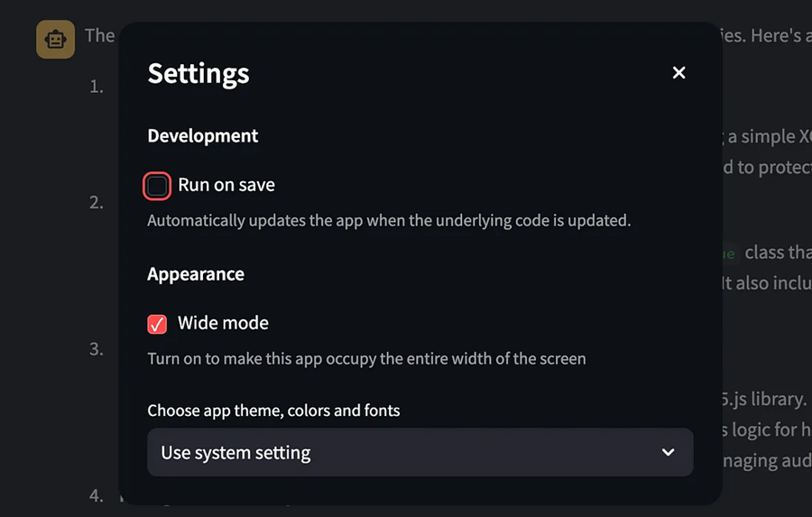
Task: Click list item number 2 in chat
Action: (97, 202)
